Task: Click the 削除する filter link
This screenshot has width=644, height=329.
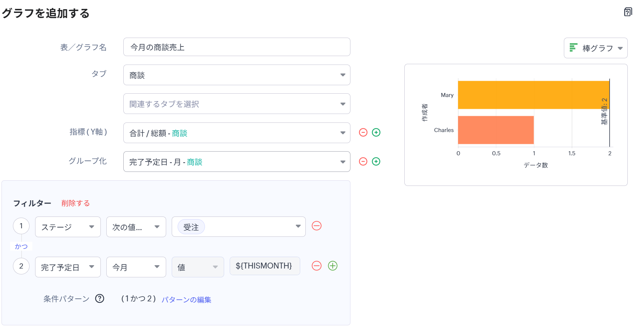Action: [75, 203]
